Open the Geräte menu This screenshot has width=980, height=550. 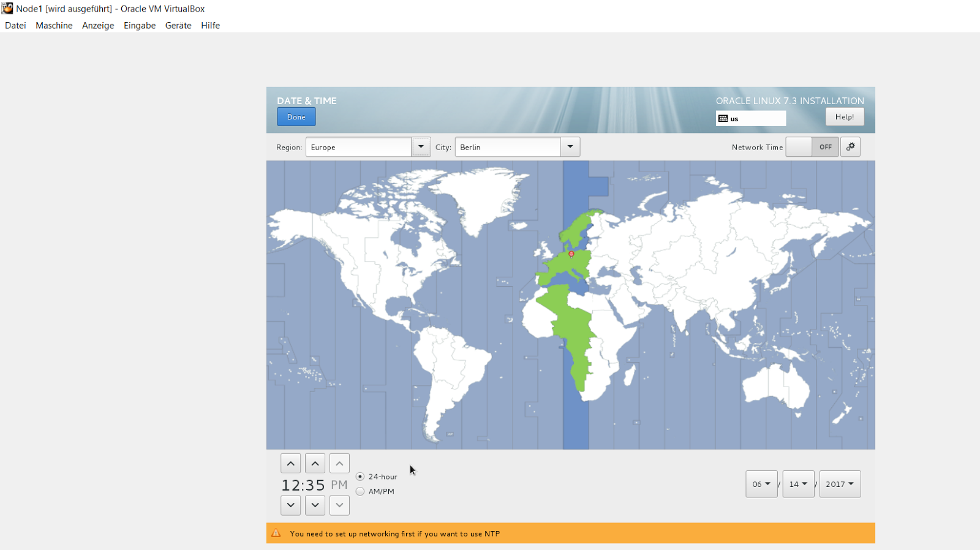coord(178,25)
